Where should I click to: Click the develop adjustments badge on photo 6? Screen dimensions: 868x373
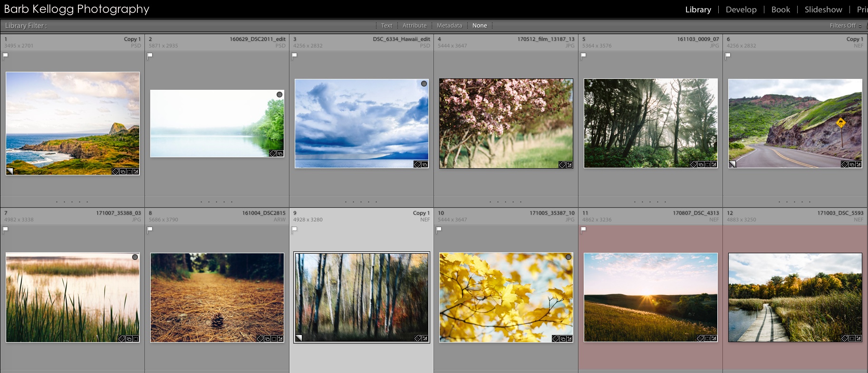point(858,164)
